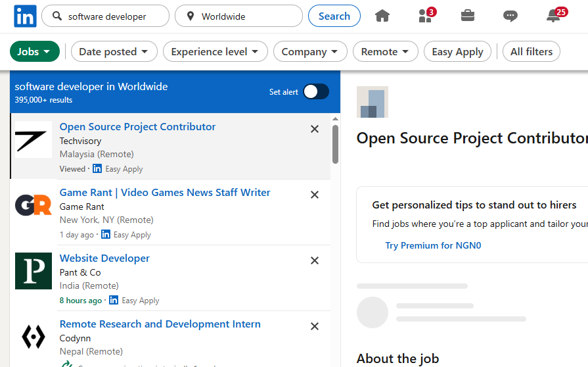Viewport: 588px width, 367px height.
Task: Expand the Jobs dropdown
Action: click(35, 51)
